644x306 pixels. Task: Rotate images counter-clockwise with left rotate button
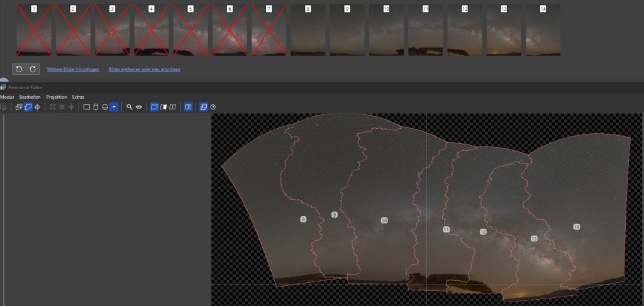click(19, 68)
